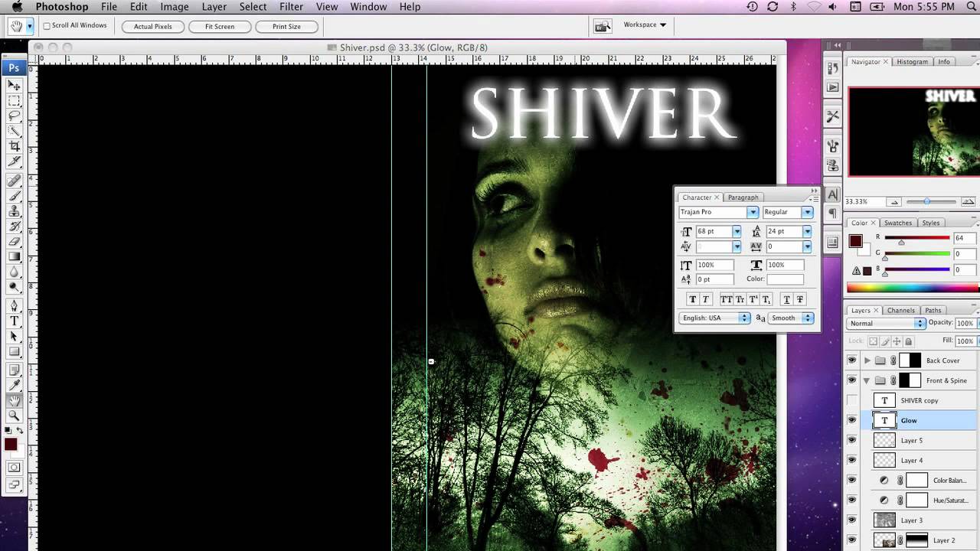Enable Scroll All Windows checkbox

(47, 26)
